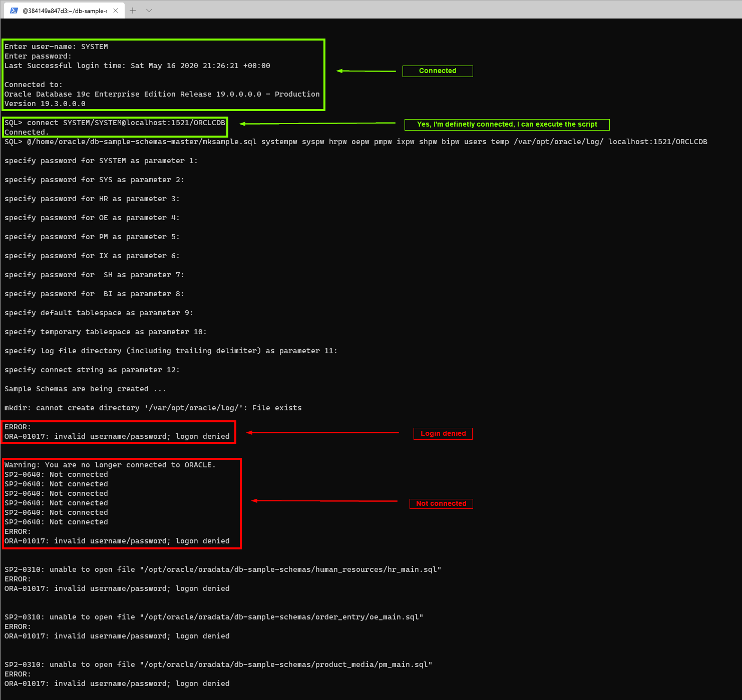Click the SQL connect SYSTEM command line
742x700 pixels.
114,123
